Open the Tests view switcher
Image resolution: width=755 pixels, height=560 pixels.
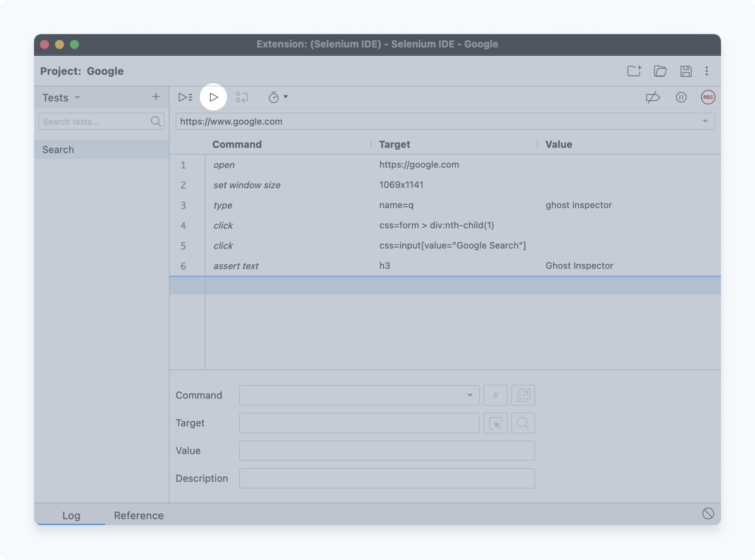[61, 97]
